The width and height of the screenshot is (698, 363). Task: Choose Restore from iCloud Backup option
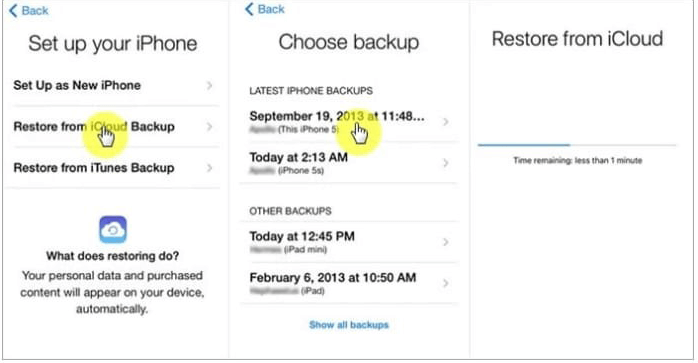[x=113, y=126]
